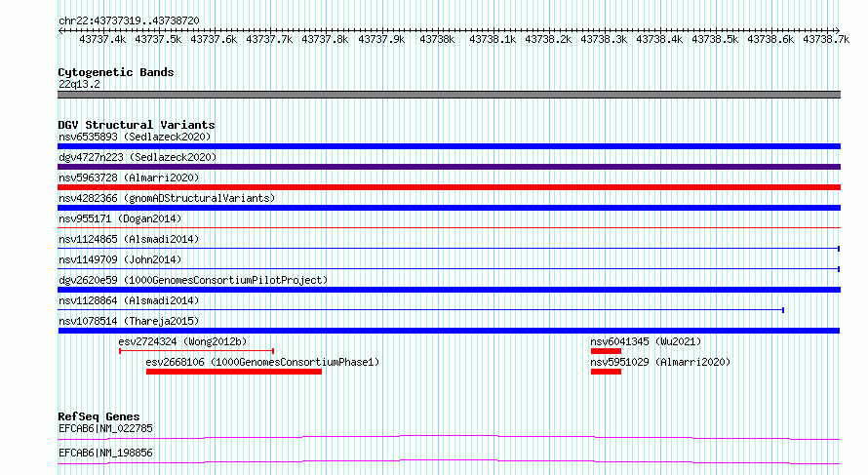The image size is (868, 475).
Task: Click the 43738.3k ruler tick label
Action: tap(604, 39)
